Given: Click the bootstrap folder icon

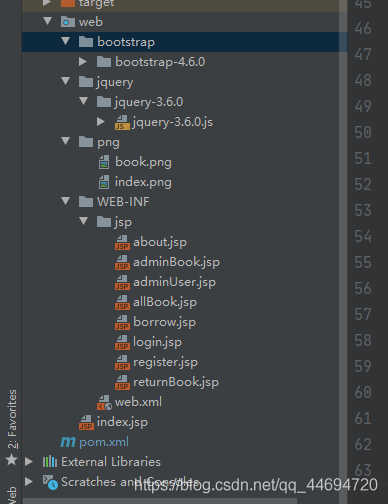Looking at the screenshot, I should [86, 42].
